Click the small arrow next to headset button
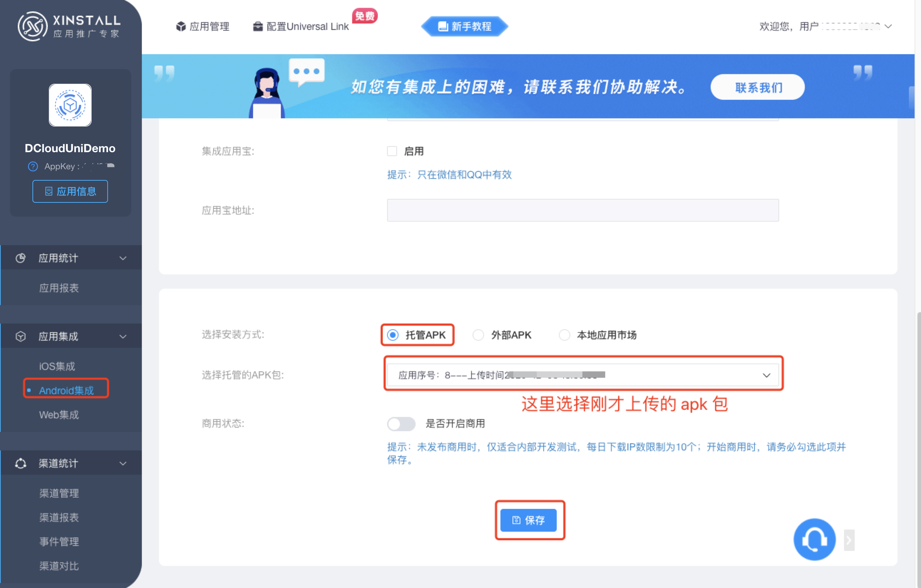This screenshot has height=588, width=921. click(849, 540)
